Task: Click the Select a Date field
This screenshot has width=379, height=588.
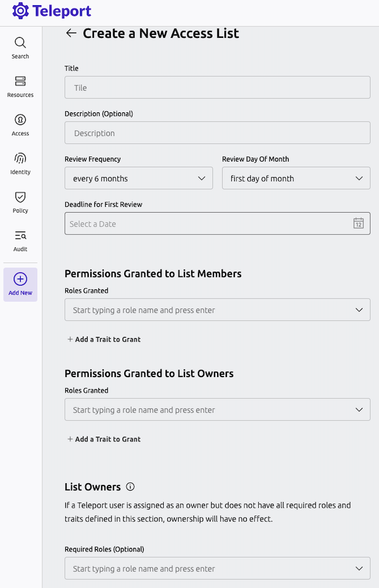Action: [206, 224]
